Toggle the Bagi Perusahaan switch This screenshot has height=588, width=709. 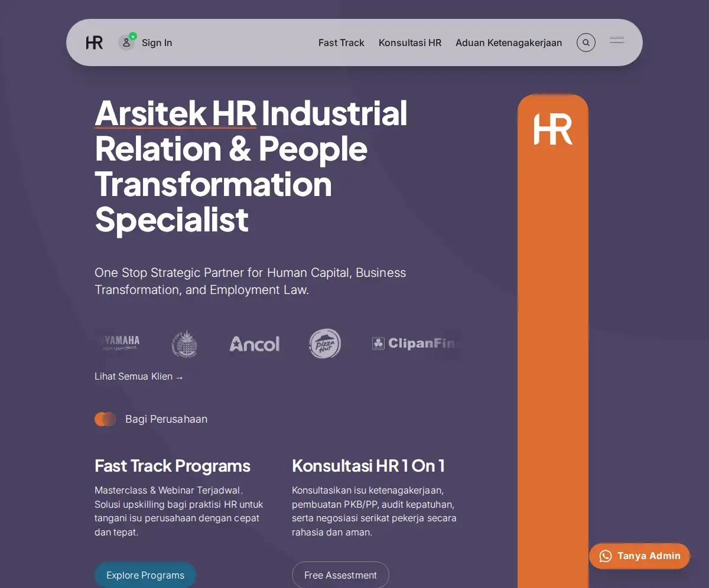pyautogui.click(x=105, y=419)
